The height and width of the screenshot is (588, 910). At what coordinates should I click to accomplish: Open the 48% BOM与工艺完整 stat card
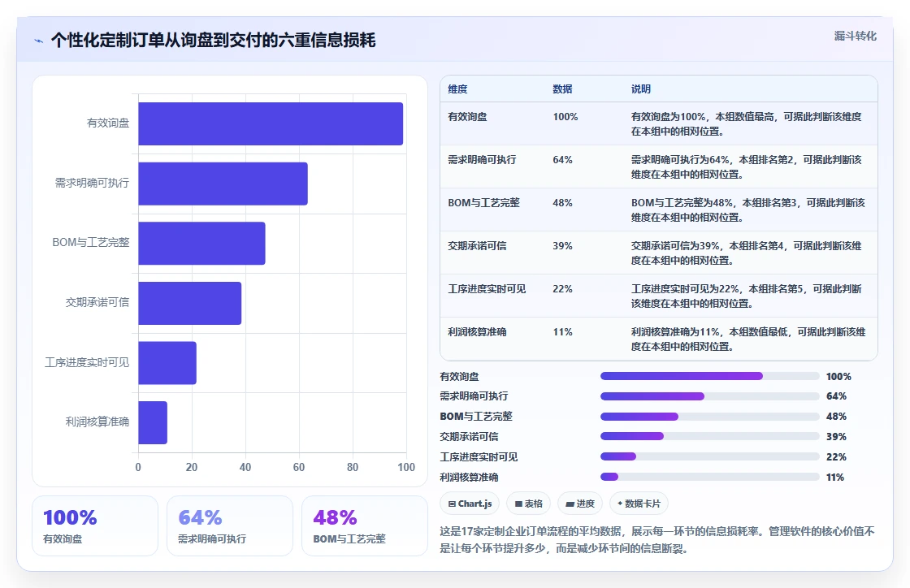[x=365, y=526]
